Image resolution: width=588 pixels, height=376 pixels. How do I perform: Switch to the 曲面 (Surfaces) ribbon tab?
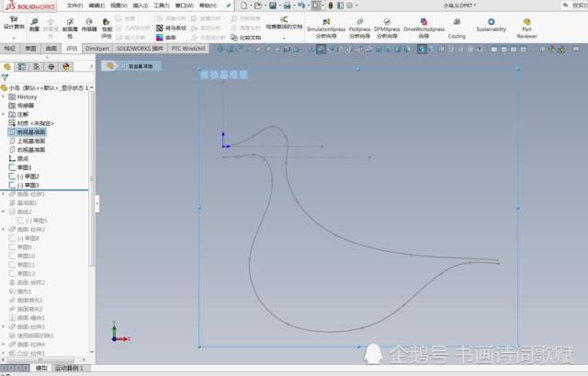tap(51, 49)
